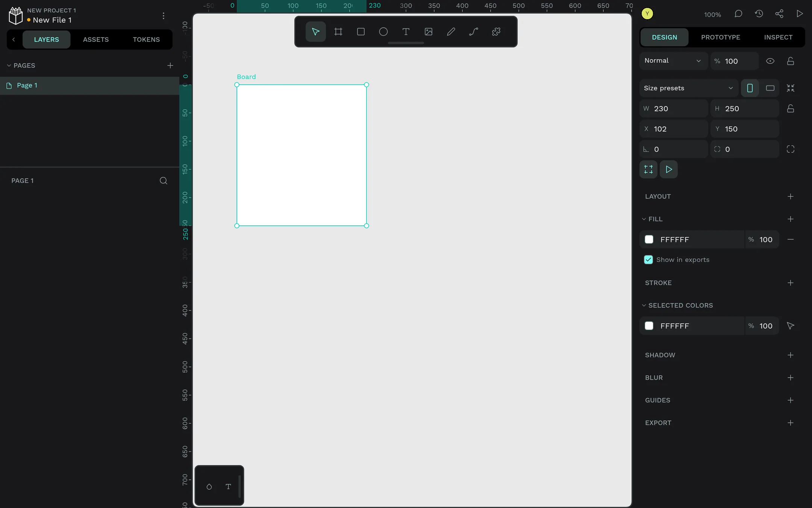Open the Prototype tab
812x508 pixels.
pos(720,37)
